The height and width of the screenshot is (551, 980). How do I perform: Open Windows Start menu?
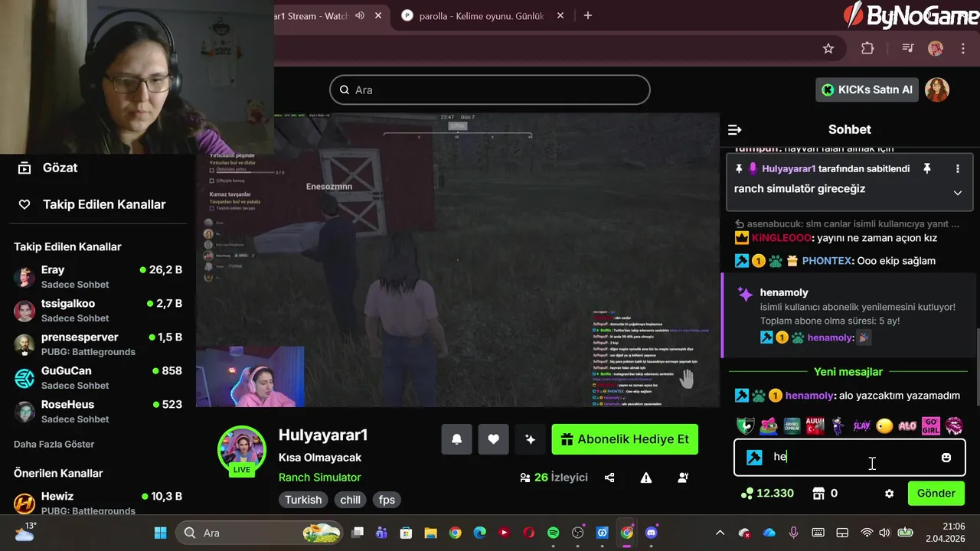tap(161, 533)
